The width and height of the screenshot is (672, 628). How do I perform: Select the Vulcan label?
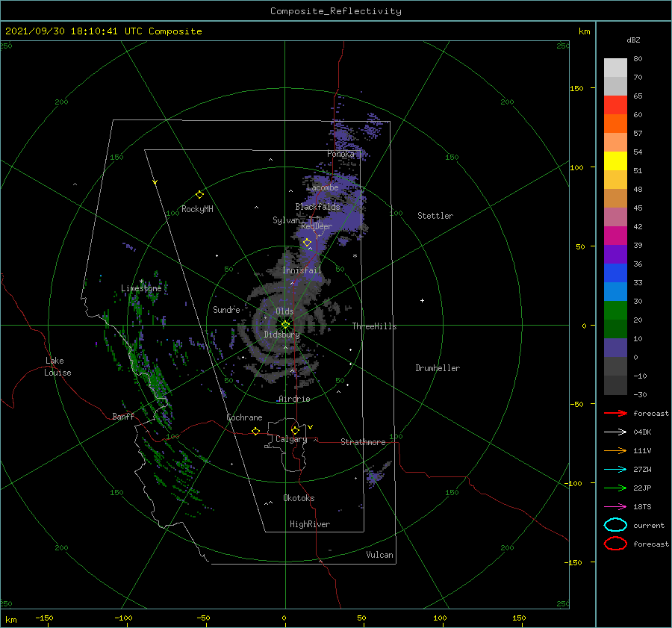(x=379, y=555)
